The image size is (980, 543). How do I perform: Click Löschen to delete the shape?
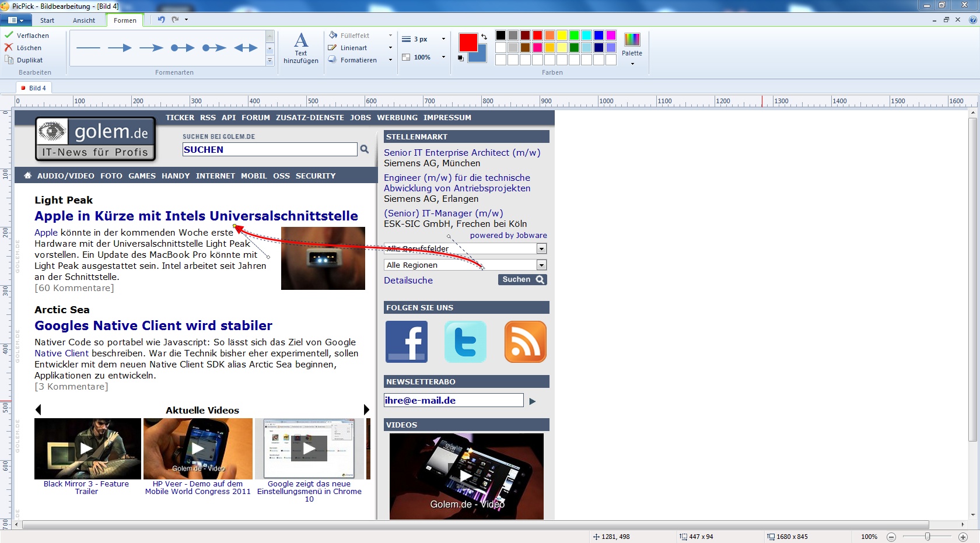coord(23,48)
